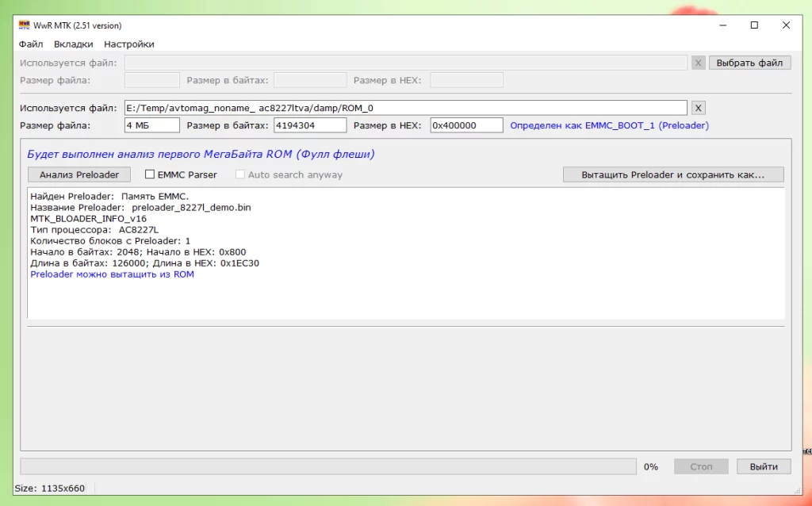Image resolution: width=812 pixels, height=506 pixels.
Task: Click the empty top Используется файл field
Action: coord(405,63)
